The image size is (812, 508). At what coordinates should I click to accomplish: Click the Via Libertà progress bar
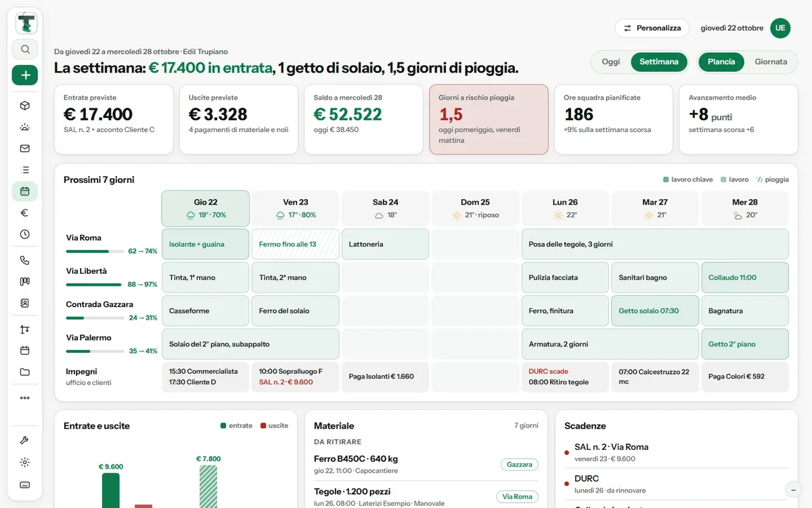tap(95, 284)
